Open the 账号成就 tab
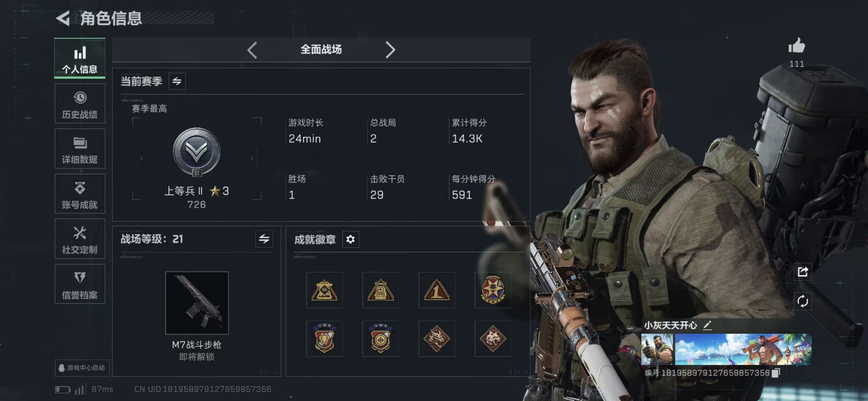Image resolution: width=868 pixels, height=401 pixels. coord(80,194)
